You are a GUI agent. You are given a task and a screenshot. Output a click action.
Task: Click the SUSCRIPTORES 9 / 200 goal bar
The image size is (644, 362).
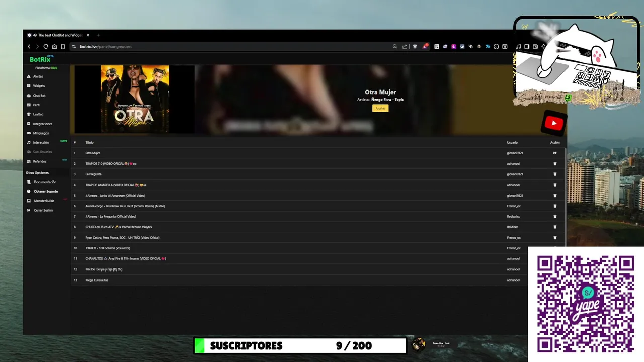click(x=300, y=345)
